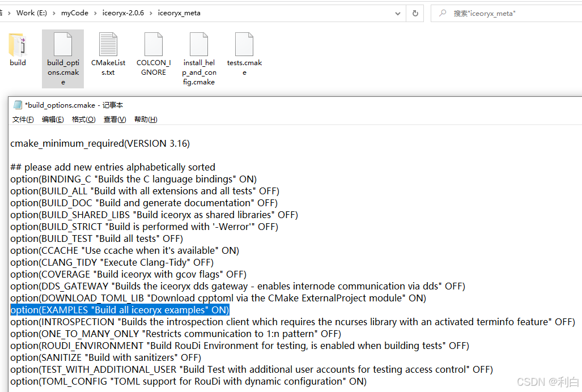This screenshot has height=392, width=582.
Task: Click the option(BUILD_ALL line
Action: tap(145, 191)
